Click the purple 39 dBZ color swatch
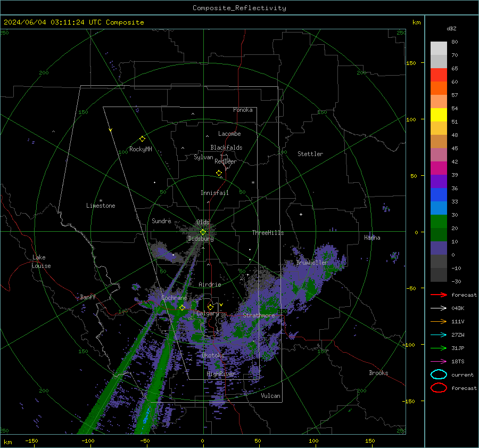Screen dimensions: 479x448 pos(439,181)
